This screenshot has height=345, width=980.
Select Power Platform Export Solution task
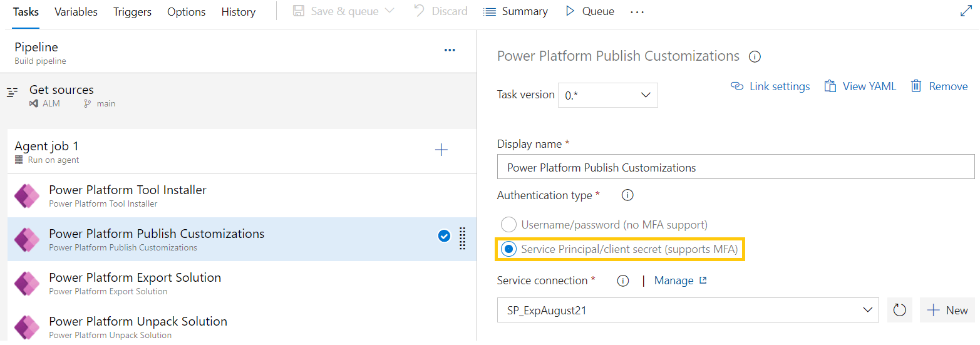(242, 283)
